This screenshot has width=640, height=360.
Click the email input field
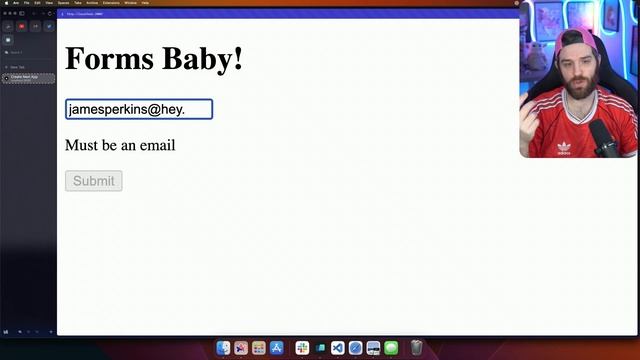pyautogui.click(x=139, y=109)
